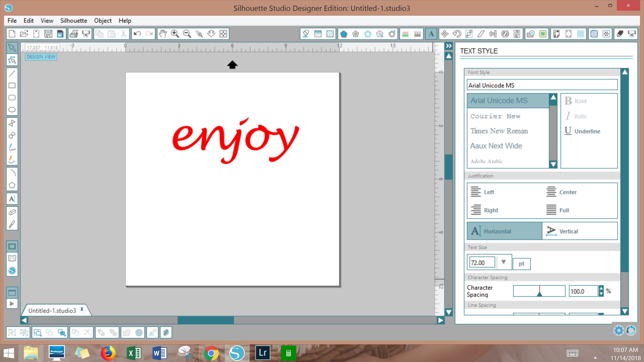Click the Print icon
644x362 pixels.
pos(74,34)
